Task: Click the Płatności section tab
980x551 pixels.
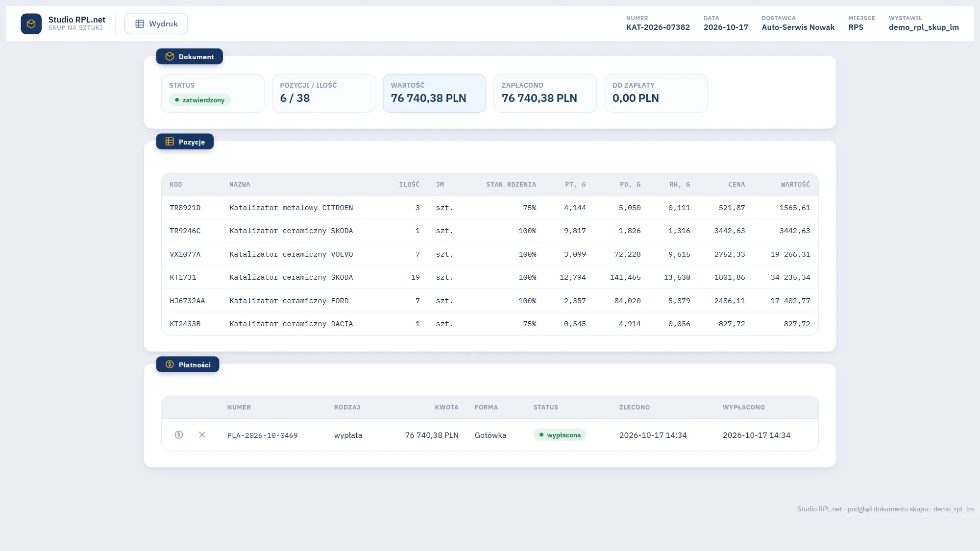Action: coord(188,364)
